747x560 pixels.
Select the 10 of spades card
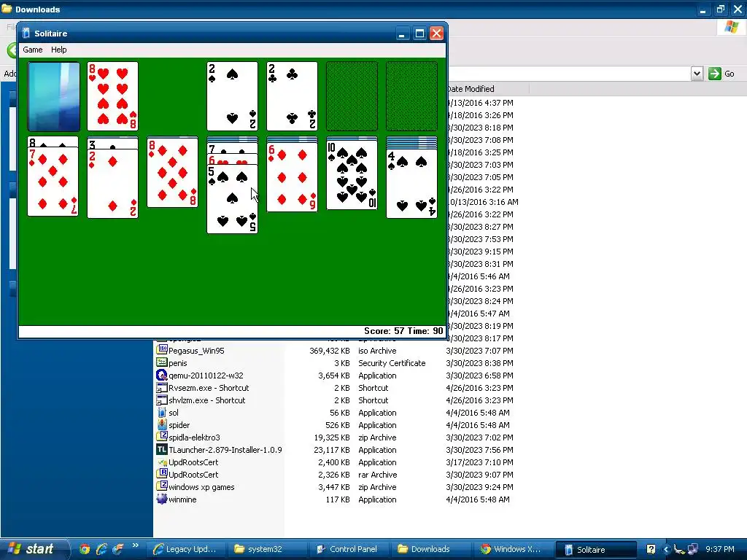pos(352,175)
